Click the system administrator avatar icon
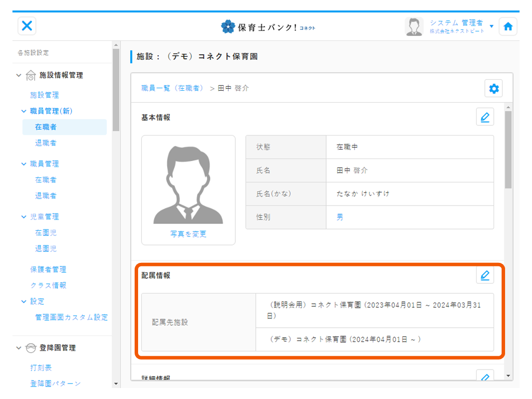Screen dimensions: 532x399 414,26
